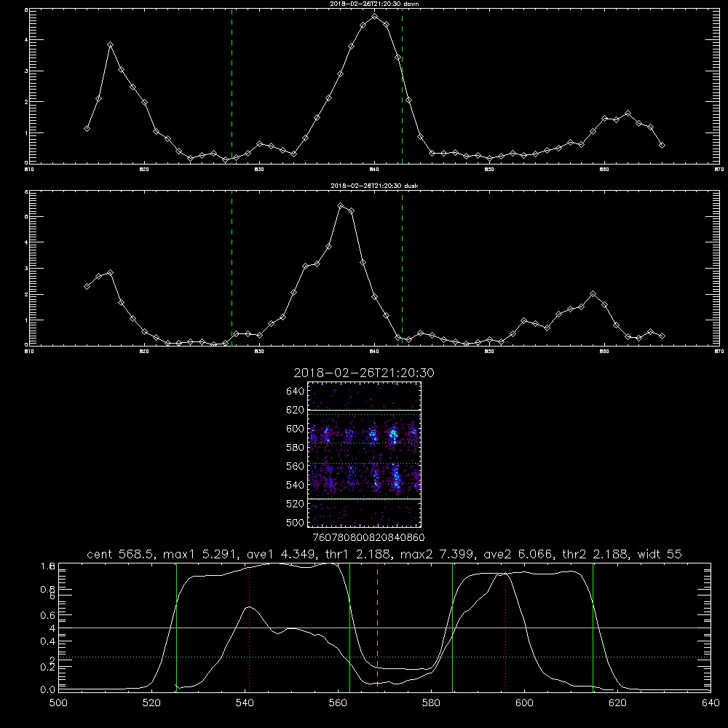Click left green dashed line in dusk plot
Image resolution: width=728 pixels, height=728 pixels.
[x=232, y=268]
